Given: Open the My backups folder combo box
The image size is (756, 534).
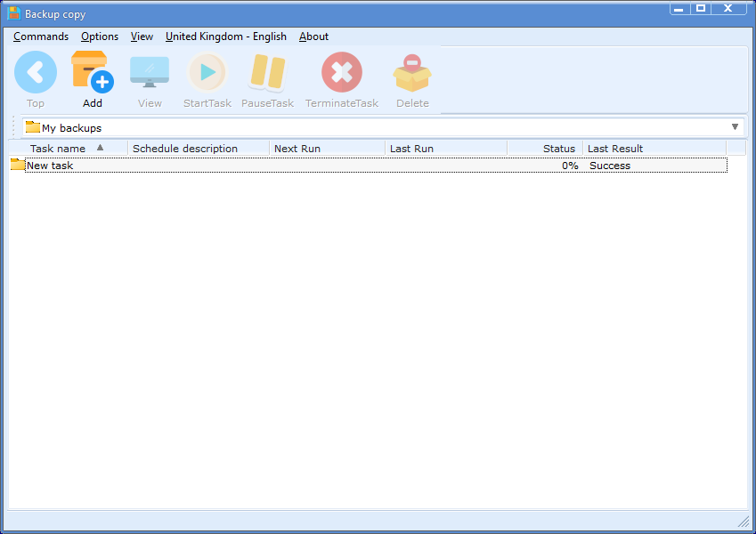Looking at the screenshot, I should pyautogui.click(x=374, y=127).
